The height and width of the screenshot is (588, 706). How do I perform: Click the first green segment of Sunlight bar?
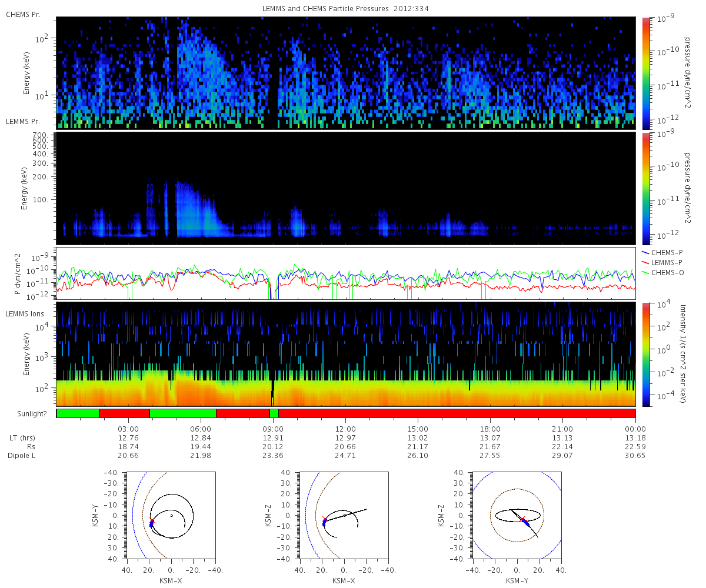[x=78, y=413]
